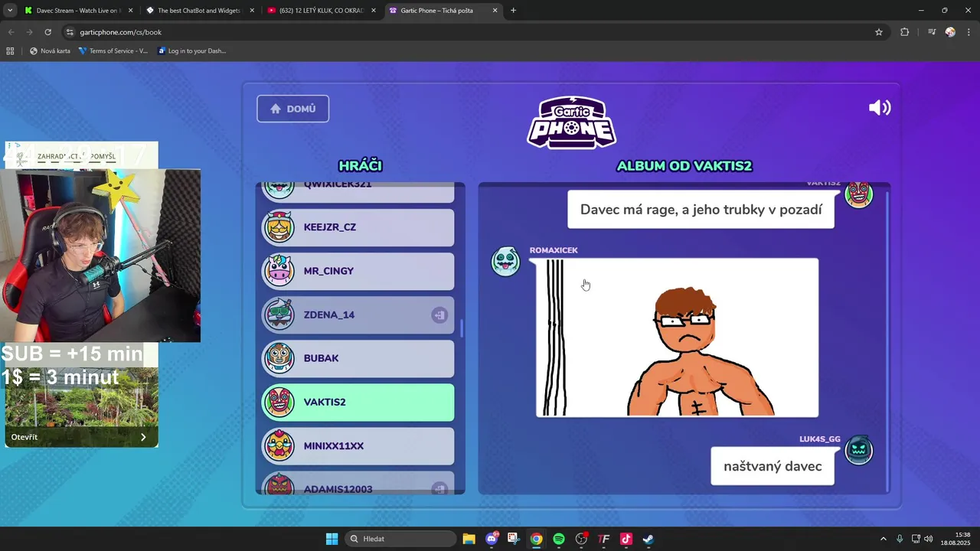
Task: Click the address bar with garticphone.com URL
Action: (475, 32)
